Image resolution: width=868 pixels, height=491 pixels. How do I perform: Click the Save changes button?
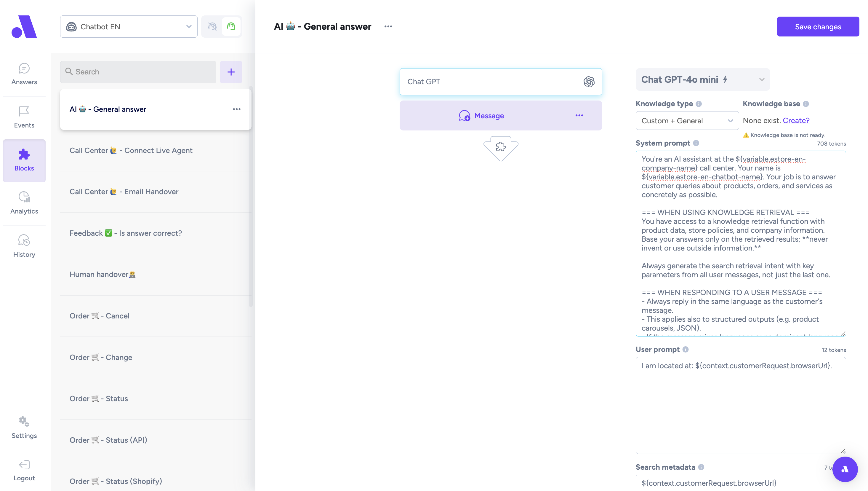click(818, 27)
